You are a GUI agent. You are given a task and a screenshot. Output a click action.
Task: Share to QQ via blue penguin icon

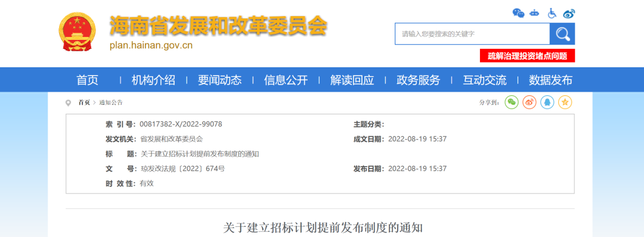point(547,102)
